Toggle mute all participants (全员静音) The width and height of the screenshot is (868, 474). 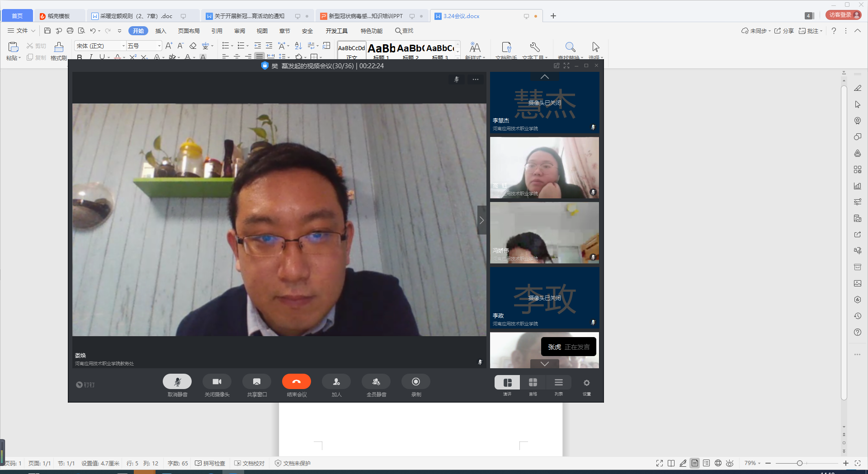click(376, 382)
